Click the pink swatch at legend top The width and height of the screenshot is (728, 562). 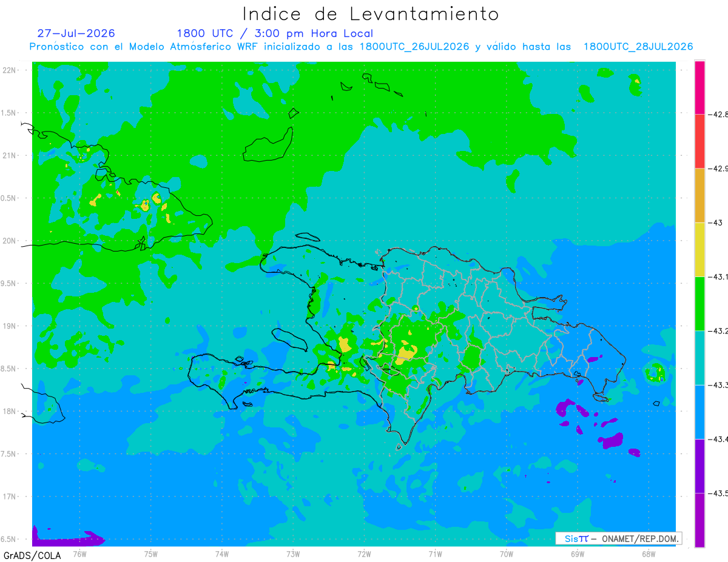click(699, 87)
